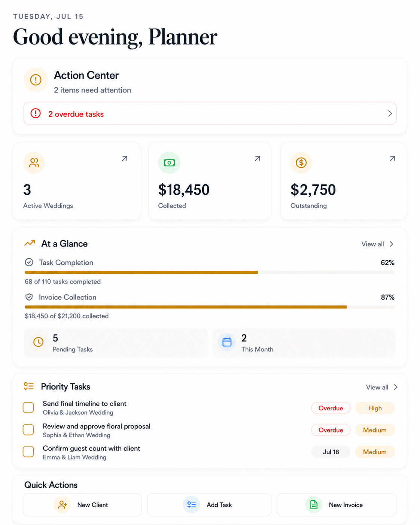This screenshot has width=420, height=525.
Task: Check off Review and approve floral proposal
Action: point(28,430)
